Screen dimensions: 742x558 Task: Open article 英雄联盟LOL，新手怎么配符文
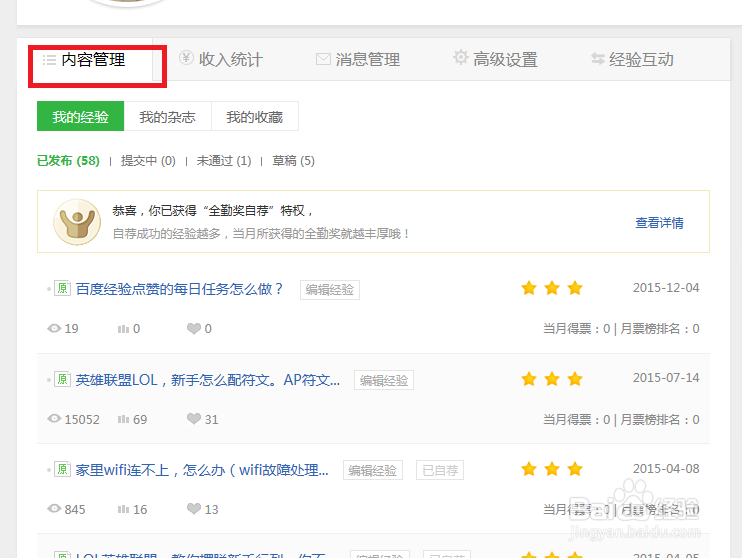[208, 380]
